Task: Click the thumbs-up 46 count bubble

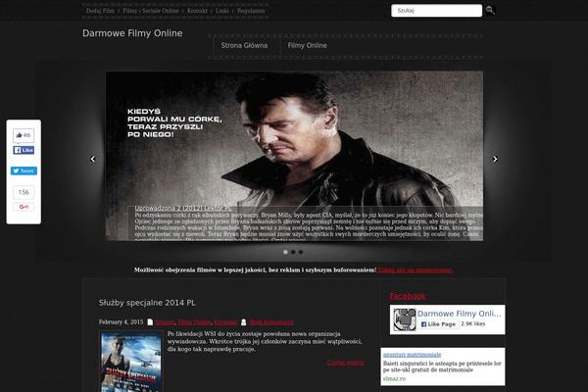Action: click(x=24, y=135)
